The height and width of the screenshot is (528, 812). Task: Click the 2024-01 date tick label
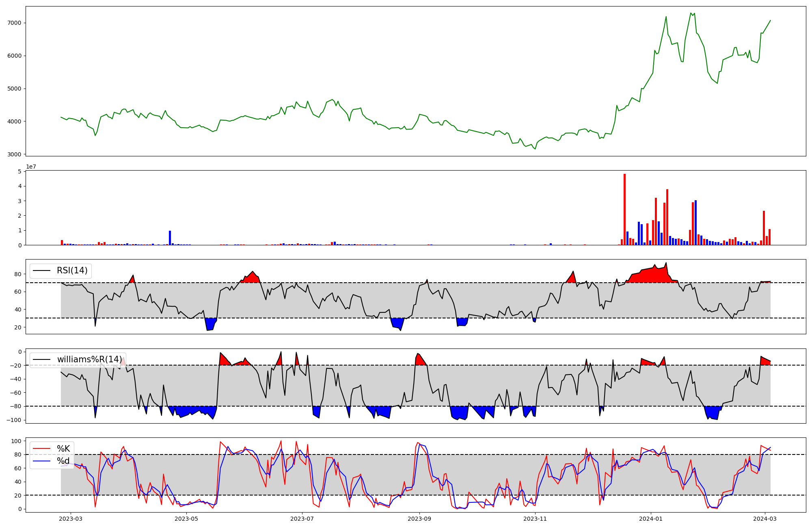651,518
